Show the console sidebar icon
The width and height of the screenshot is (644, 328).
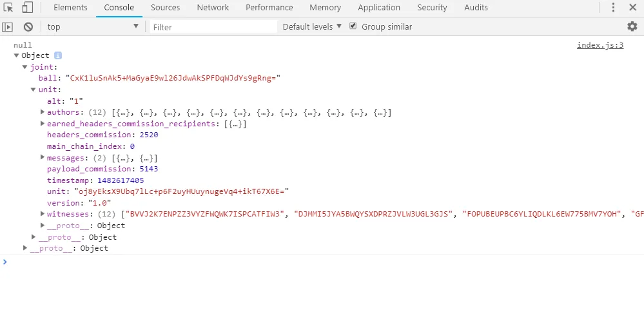coord(7,27)
